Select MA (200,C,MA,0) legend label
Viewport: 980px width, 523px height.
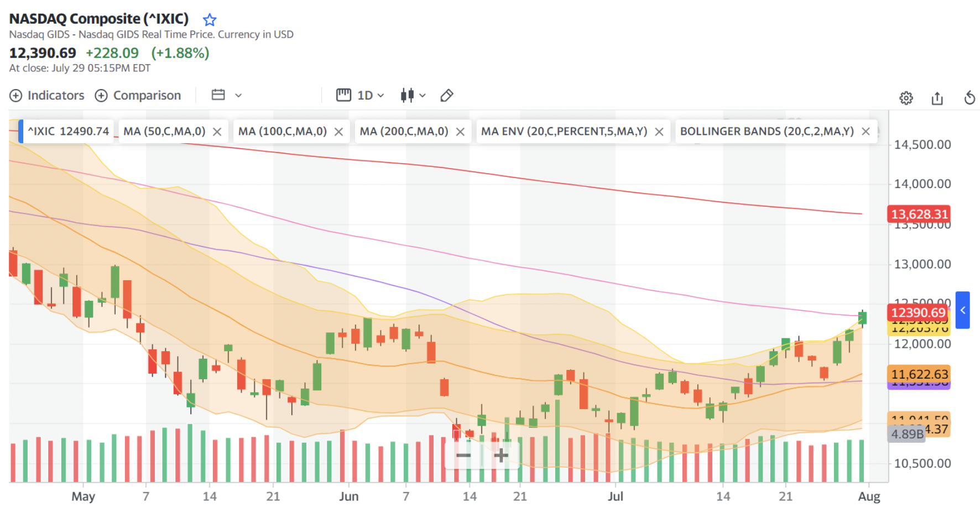click(404, 132)
